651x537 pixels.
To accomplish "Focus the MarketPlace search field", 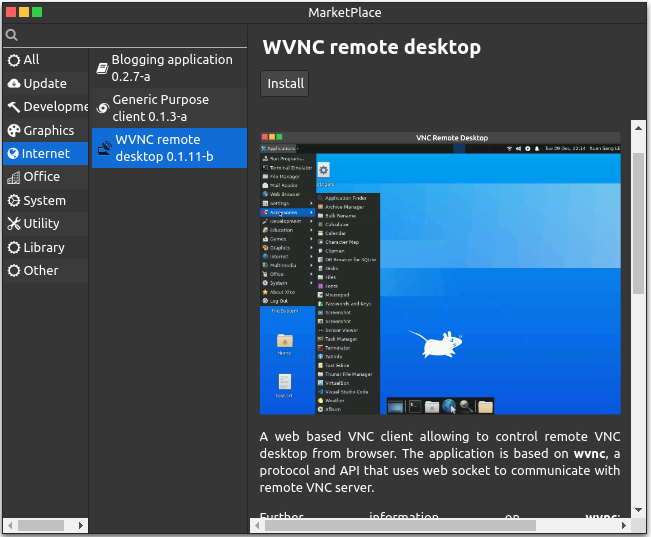I will point(125,35).
